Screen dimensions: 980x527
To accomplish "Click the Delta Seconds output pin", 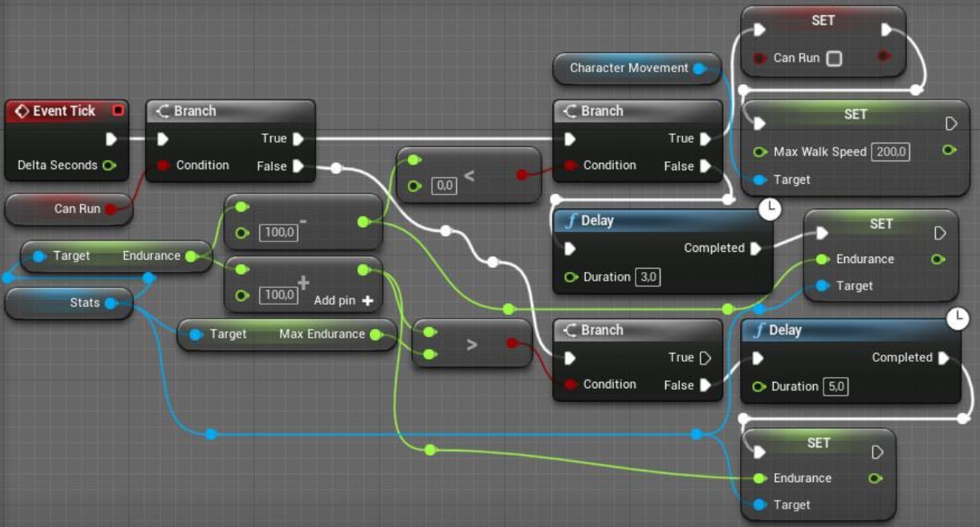I will (109, 165).
